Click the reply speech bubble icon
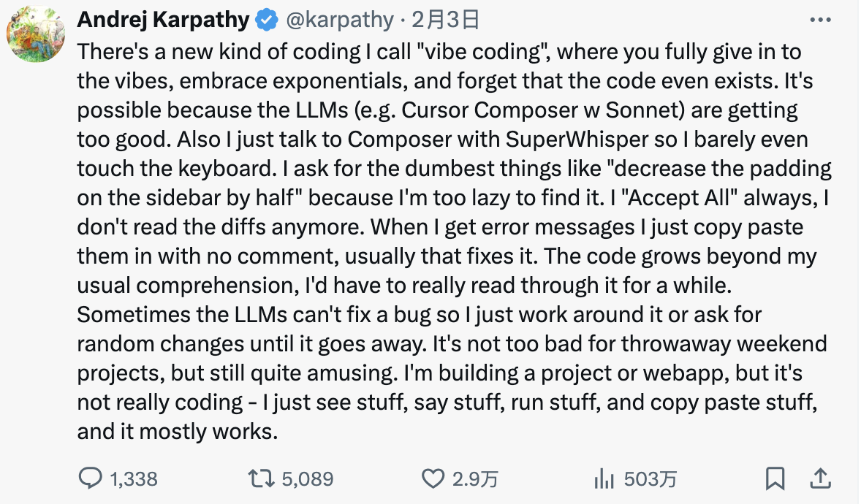Viewport: 861px width, 504px height. [x=90, y=478]
